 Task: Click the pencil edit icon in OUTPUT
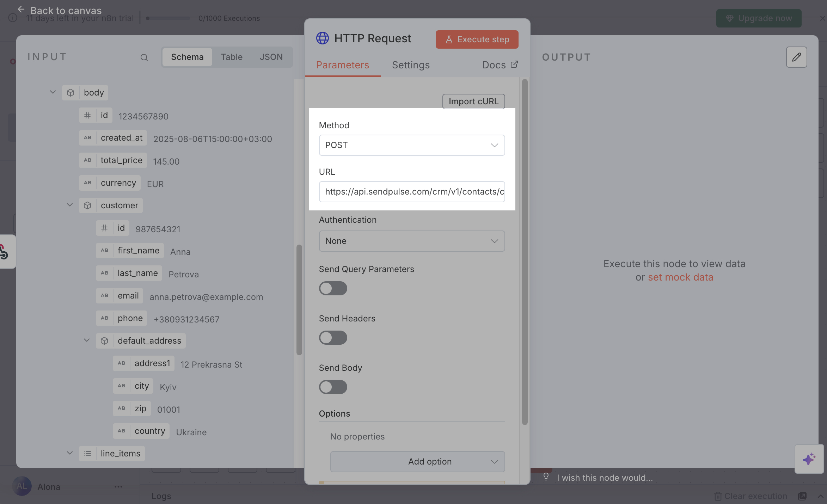pos(796,57)
